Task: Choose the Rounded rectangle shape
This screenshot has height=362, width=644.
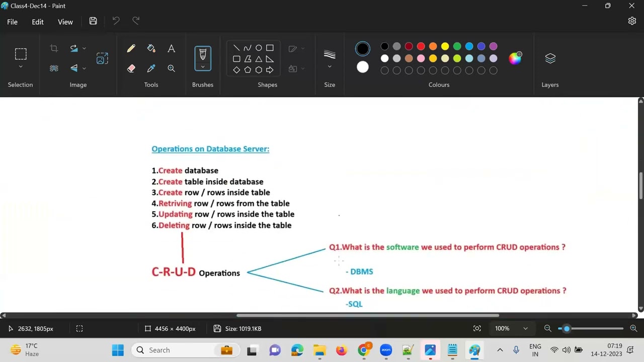Action: [x=236, y=59]
